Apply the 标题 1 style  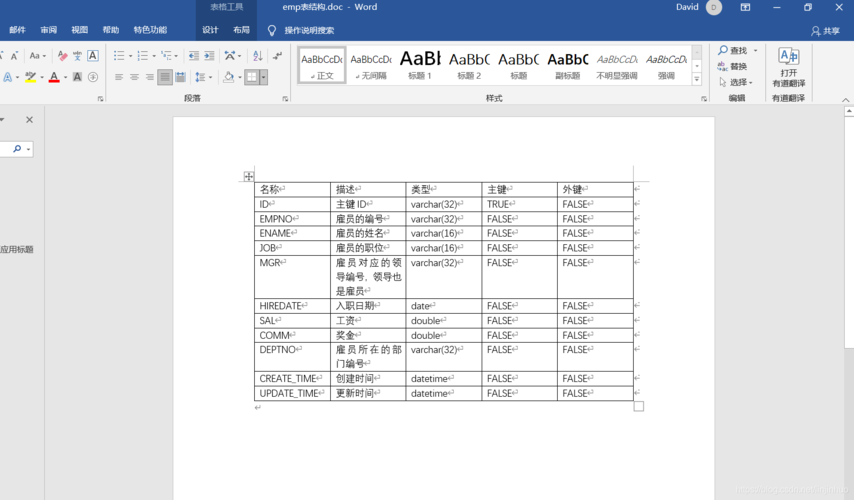point(420,65)
